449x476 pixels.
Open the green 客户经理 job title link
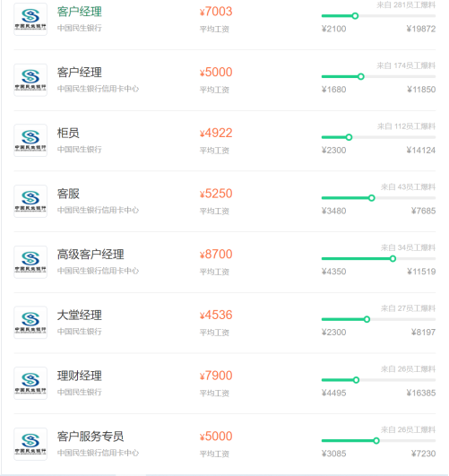79,12
